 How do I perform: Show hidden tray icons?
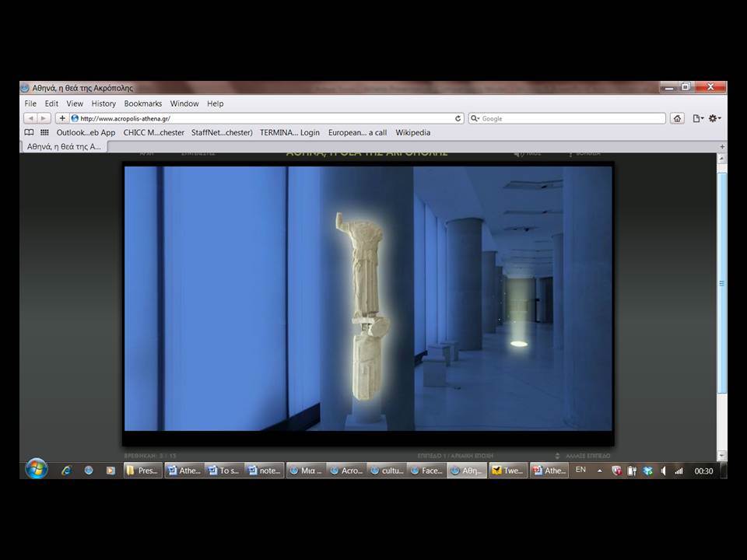[x=600, y=471]
